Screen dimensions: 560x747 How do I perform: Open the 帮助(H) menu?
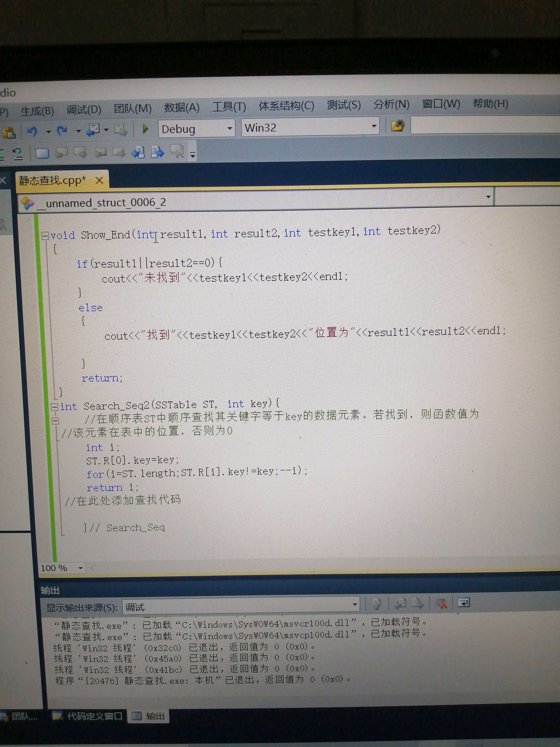[491, 103]
